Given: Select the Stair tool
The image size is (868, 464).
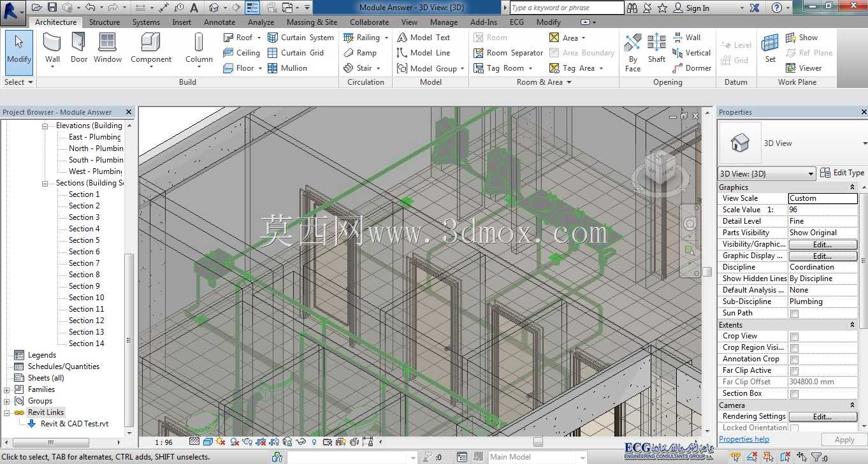Looking at the screenshot, I should click(361, 68).
